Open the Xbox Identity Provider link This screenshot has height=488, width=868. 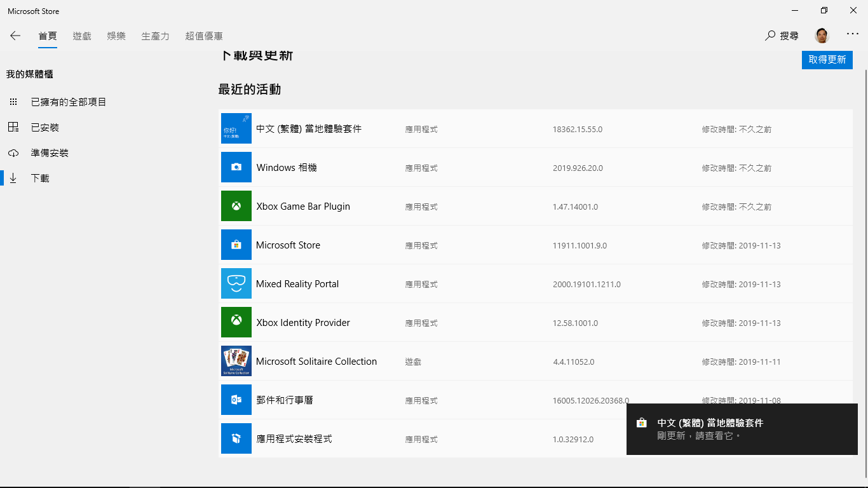pyautogui.click(x=303, y=322)
